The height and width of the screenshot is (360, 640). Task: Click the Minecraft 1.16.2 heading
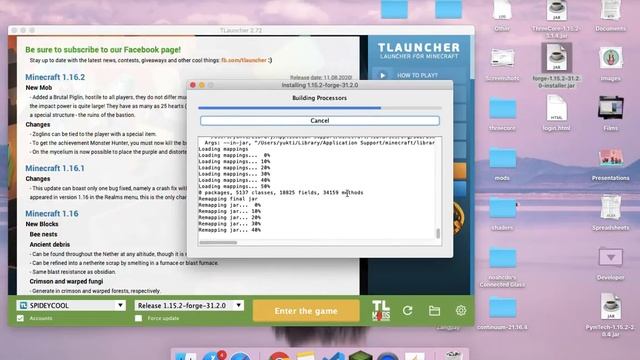tap(55, 77)
